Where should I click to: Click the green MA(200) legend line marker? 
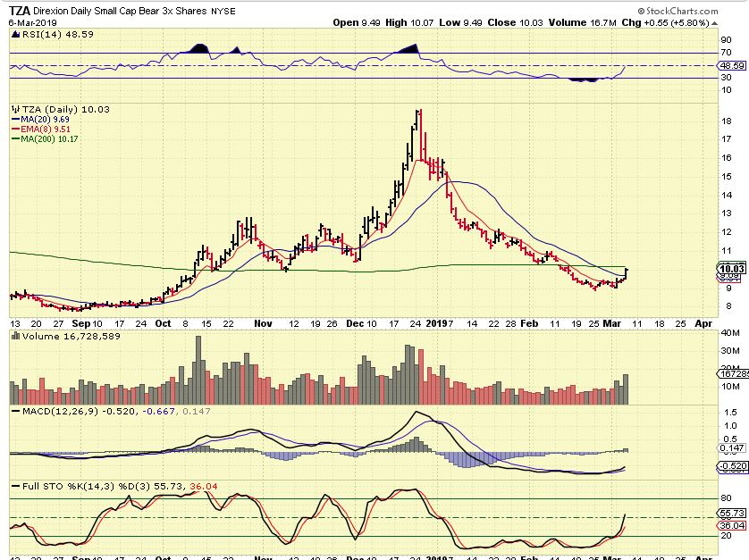15,139
